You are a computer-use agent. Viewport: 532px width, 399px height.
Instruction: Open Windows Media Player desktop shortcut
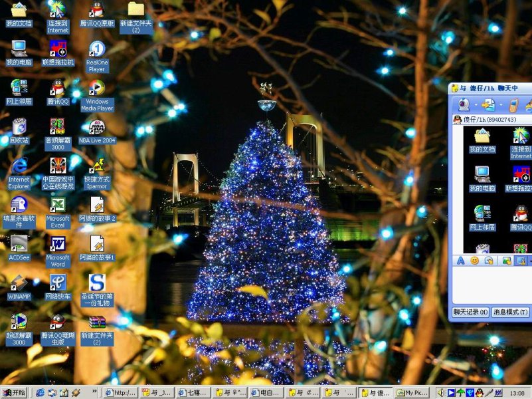(97, 88)
